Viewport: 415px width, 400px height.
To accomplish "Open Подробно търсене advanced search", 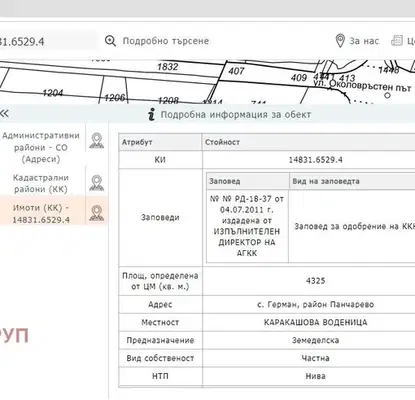I will click(x=166, y=41).
